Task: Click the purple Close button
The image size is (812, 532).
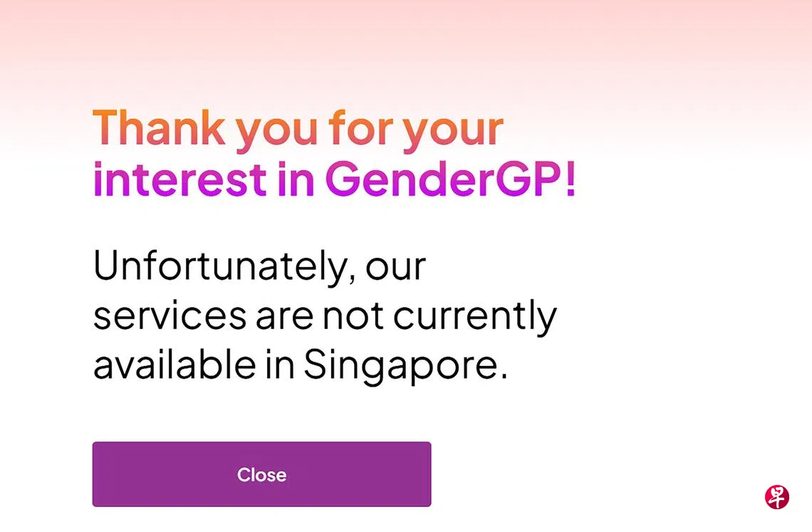Action: point(261,474)
